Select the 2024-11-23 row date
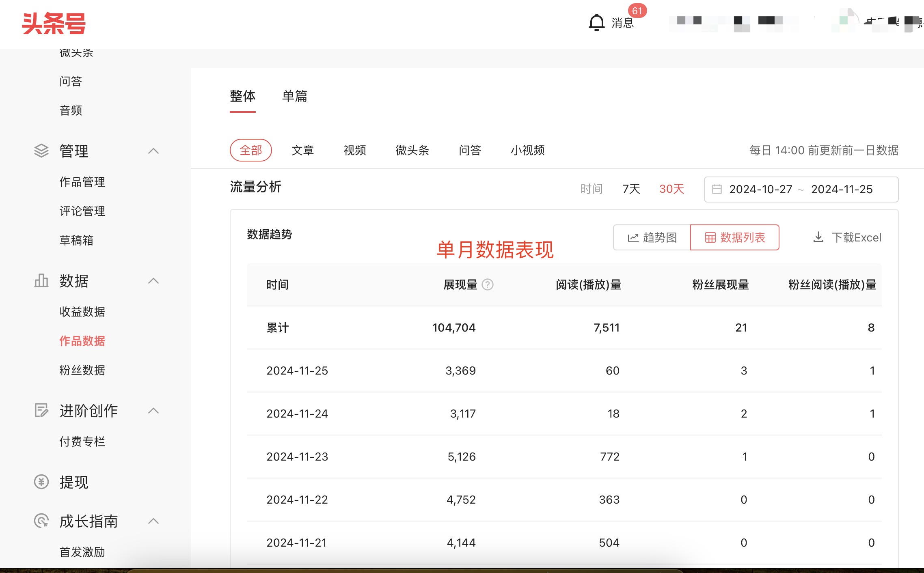The image size is (924, 573). (x=297, y=457)
